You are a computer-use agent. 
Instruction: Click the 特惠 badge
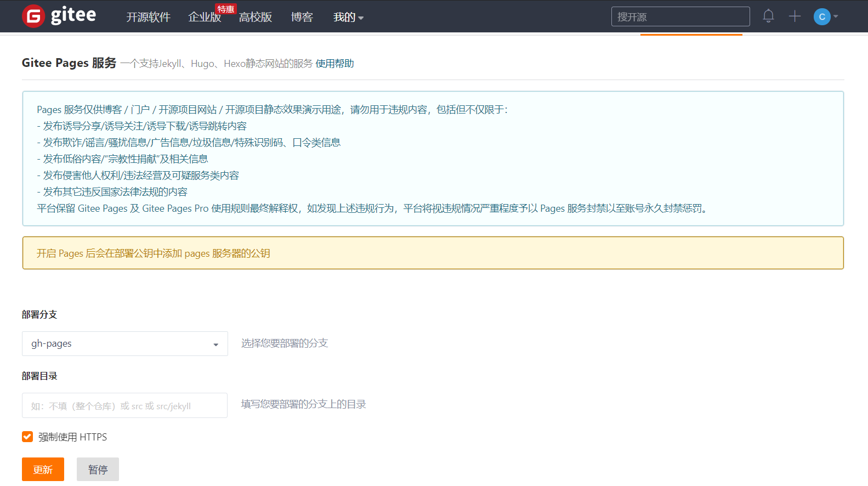pos(225,9)
